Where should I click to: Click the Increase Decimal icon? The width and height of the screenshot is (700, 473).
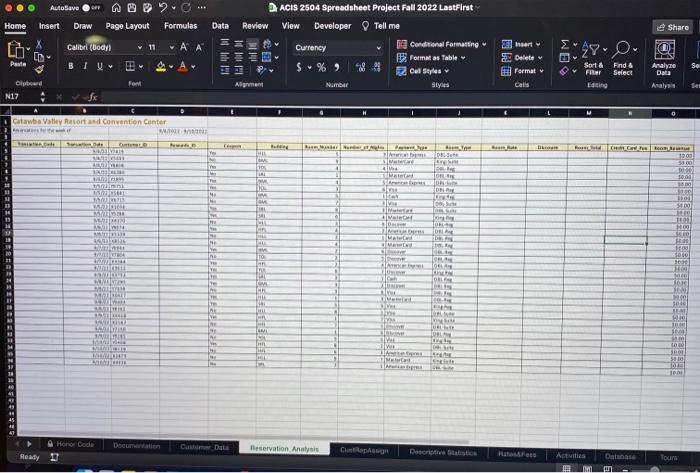(360, 67)
